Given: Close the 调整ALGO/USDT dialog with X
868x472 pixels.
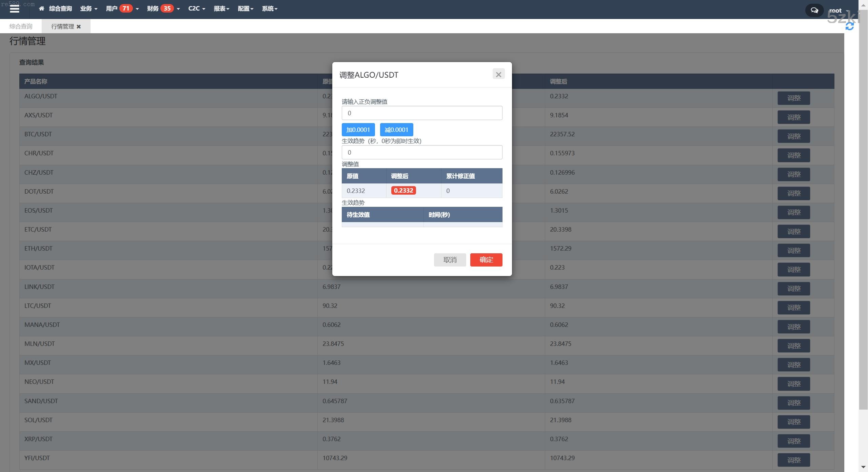Looking at the screenshot, I should [498, 74].
